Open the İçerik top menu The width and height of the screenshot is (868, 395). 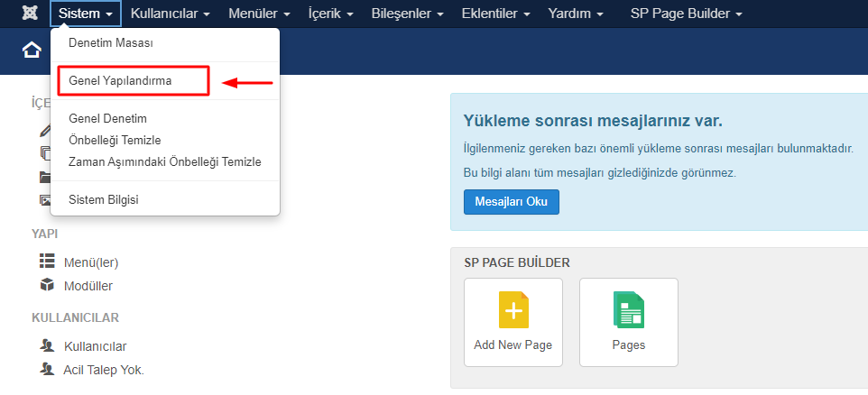(330, 14)
